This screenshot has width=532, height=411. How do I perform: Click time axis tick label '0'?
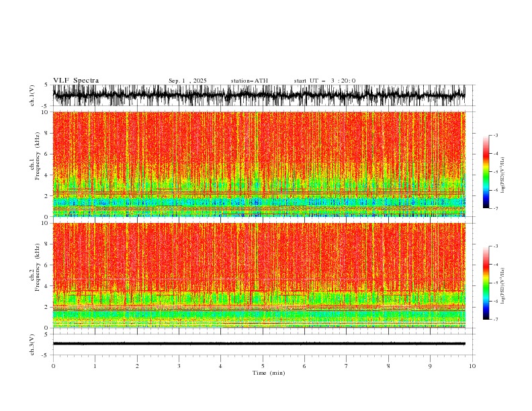coord(53,366)
